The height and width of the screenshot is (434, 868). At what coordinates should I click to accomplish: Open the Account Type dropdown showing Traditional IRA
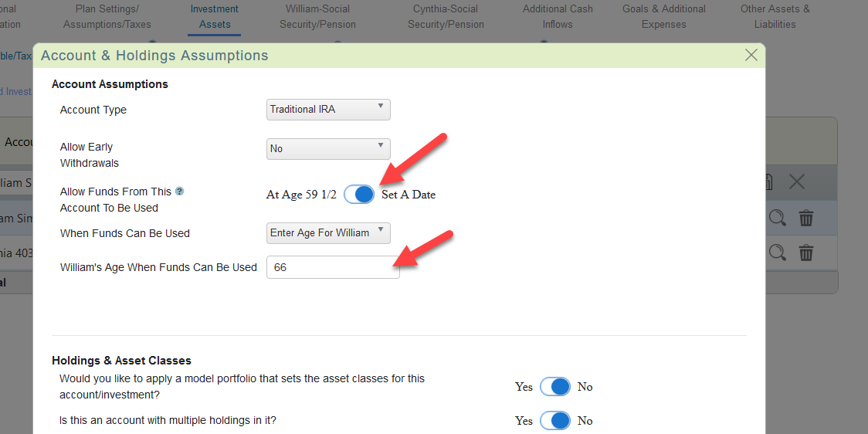328,110
